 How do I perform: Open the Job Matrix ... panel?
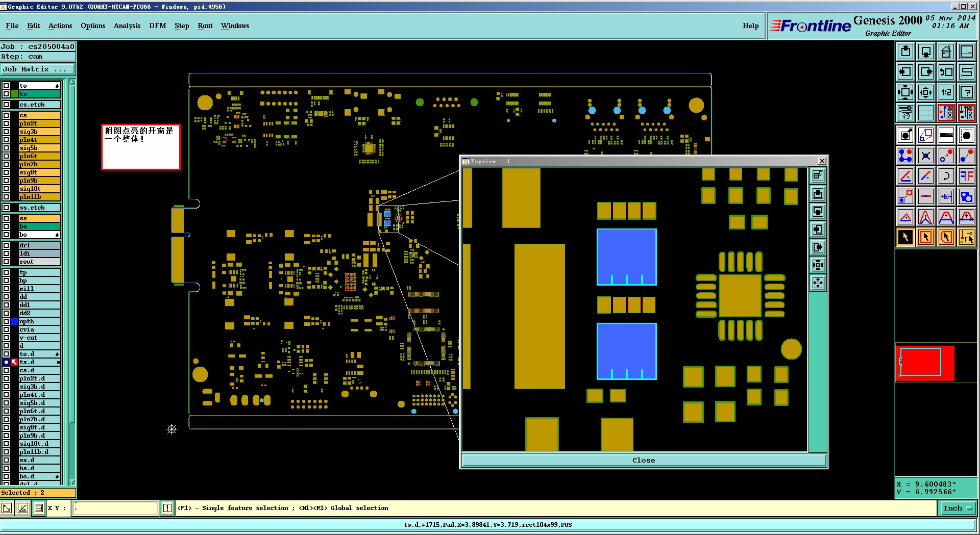38,69
